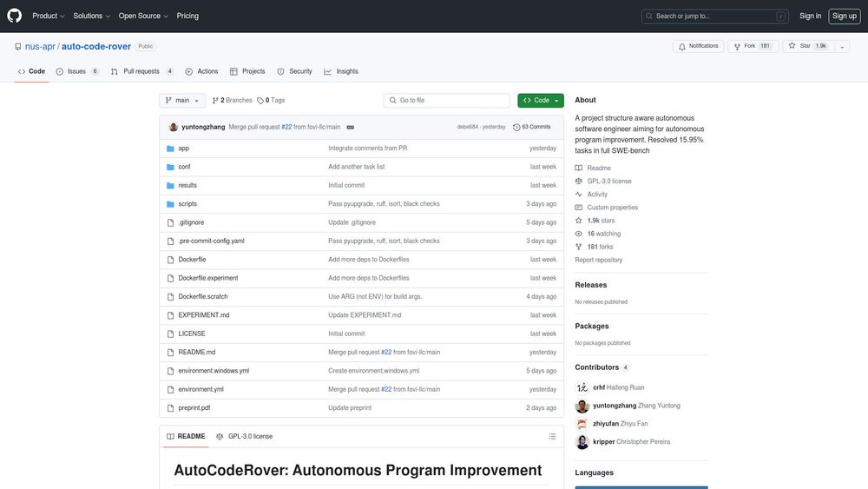Viewport: 868px width, 489px height.
Task: Click the crhf contributor avatar
Action: [582, 387]
